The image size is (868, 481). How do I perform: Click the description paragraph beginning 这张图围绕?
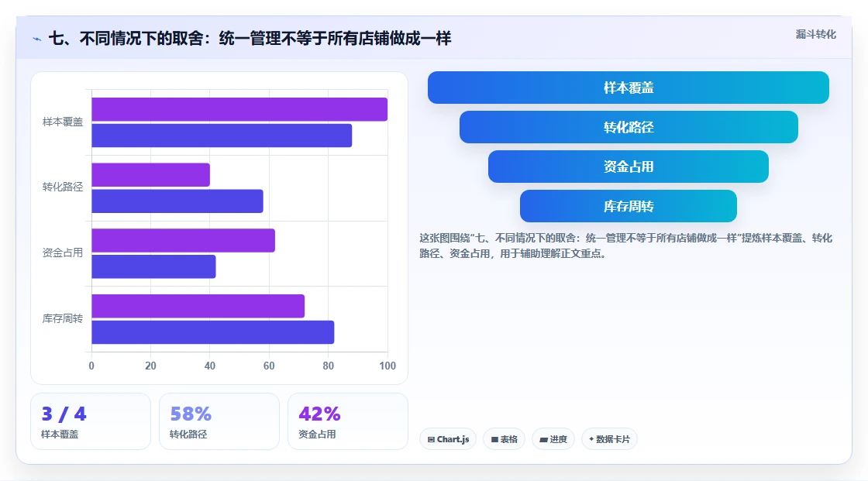pos(625,246)
